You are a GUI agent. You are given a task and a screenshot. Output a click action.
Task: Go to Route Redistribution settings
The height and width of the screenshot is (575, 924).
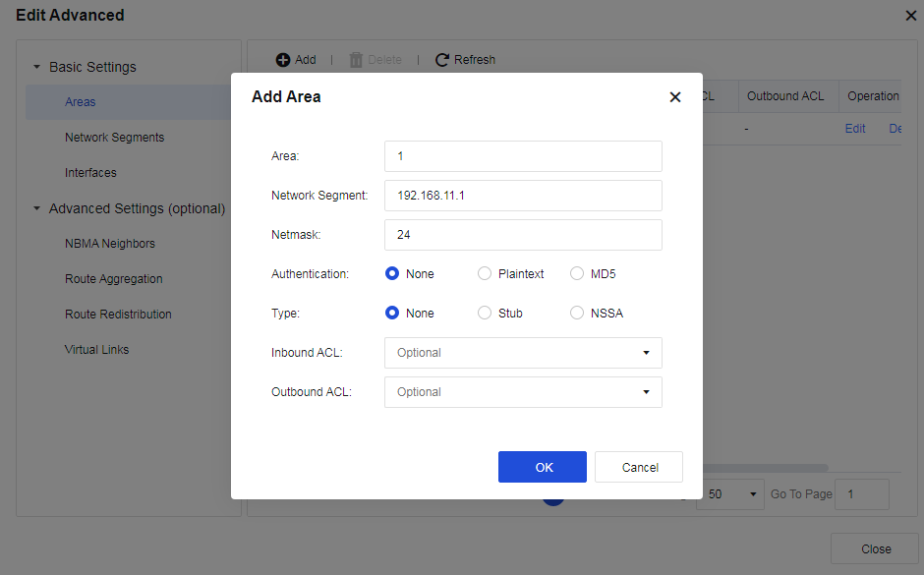click(118, 315)
